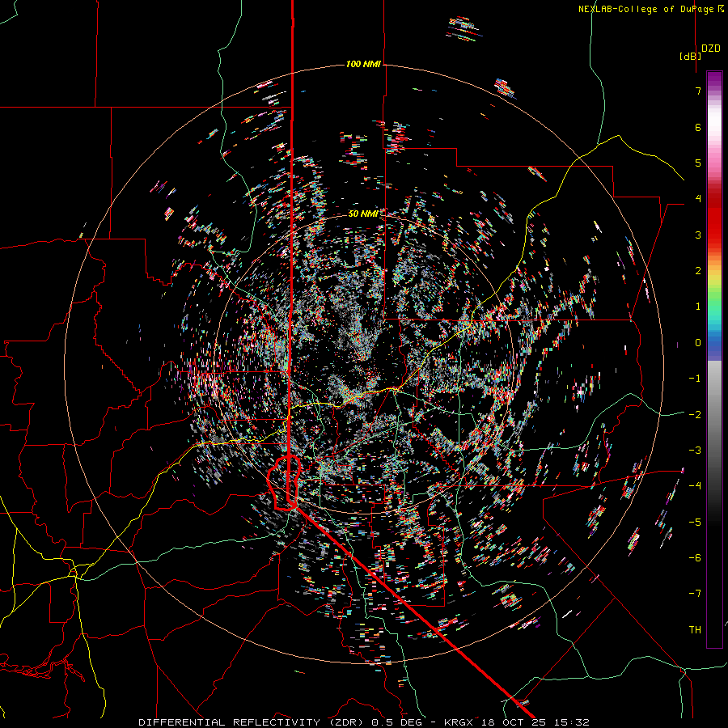The height and width of the screenshot is (728, 728).
Task: Click the 6 dB scale value
Action: pos(698,127)
